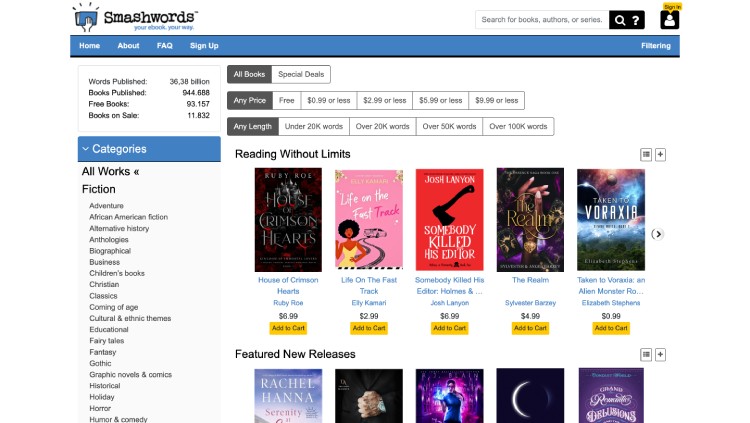Viewport: 750px width, 423px height.
Task: Open Taken to Voraxia book cover
Action: click(x=611, y=220)
